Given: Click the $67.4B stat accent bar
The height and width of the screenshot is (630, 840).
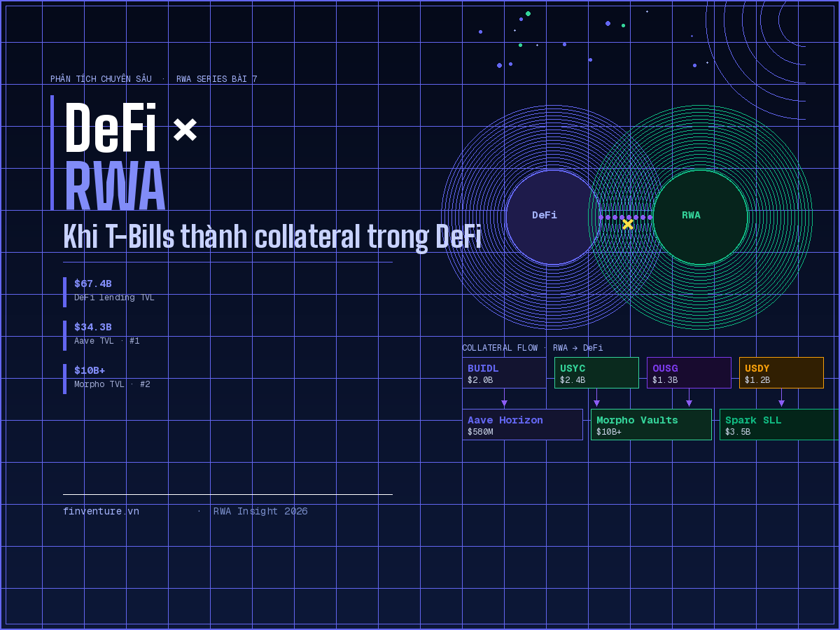Looking at the screenshot, I should [x=64, y=290].
